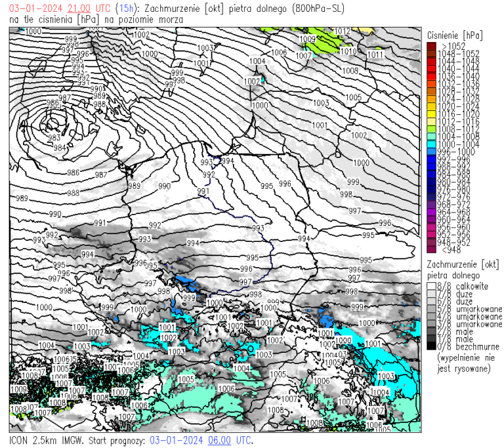Click the 1011 isobar label near top right

point(375,54)
